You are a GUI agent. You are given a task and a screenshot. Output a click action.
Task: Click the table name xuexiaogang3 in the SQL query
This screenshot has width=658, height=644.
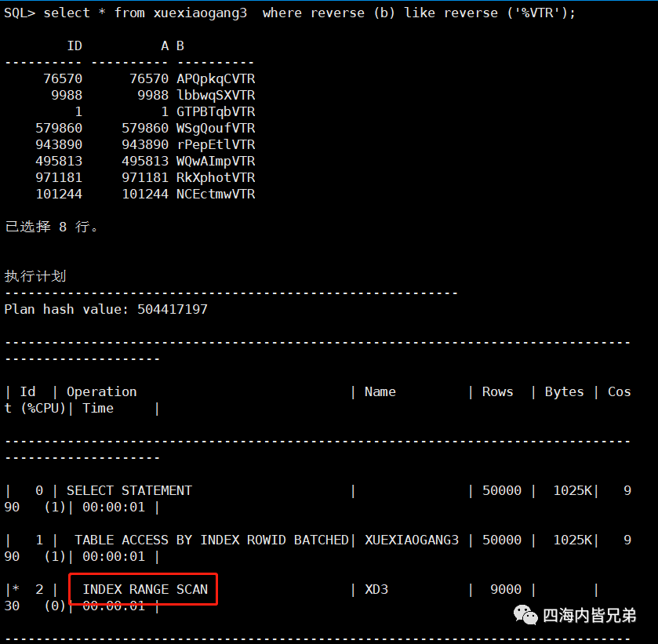coord(200,13)
